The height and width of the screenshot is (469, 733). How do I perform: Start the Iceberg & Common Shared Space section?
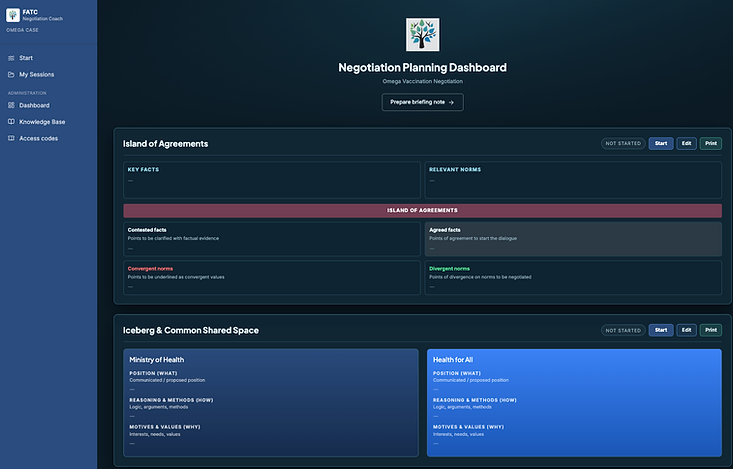[x=661, y=330]
